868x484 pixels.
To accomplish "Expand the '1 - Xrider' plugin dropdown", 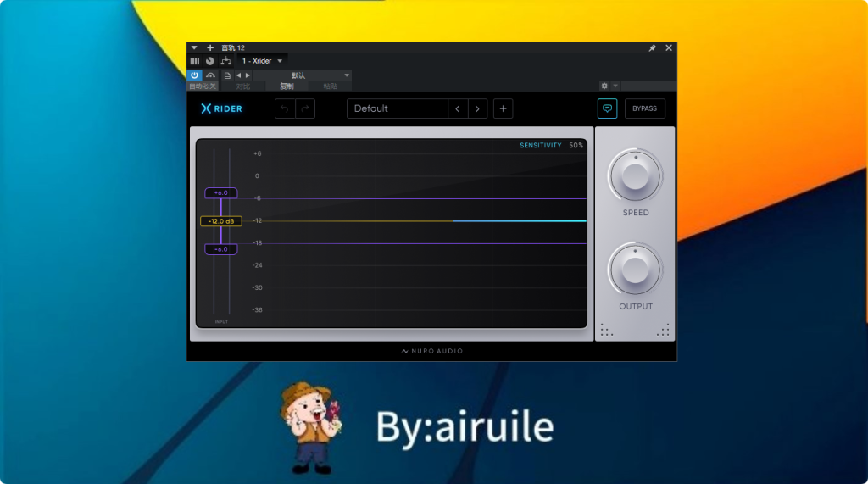I will pyautogui.click(x=263, y=61).
